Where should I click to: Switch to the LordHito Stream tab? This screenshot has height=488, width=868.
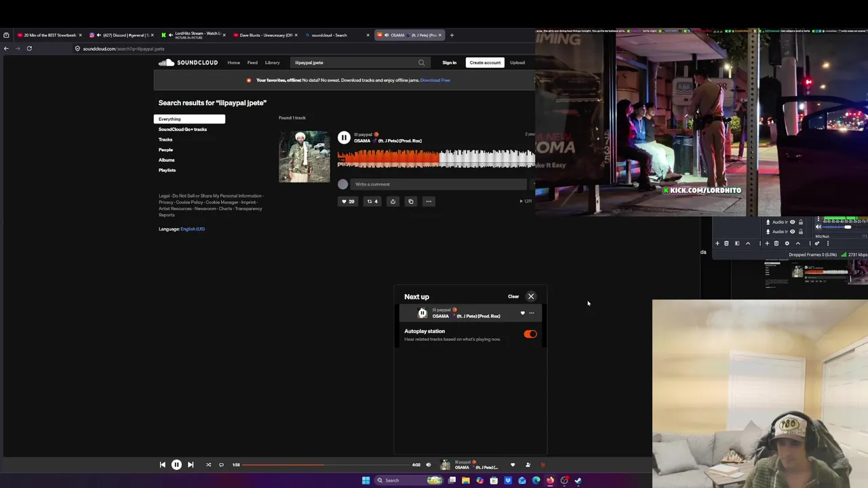[193, 35]
